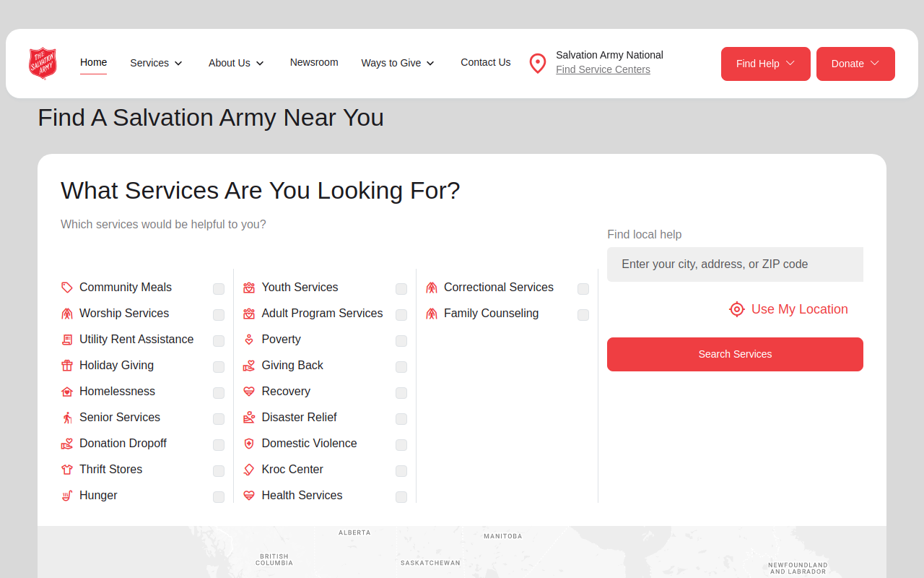The width and height of the screenshot is (924, 578).
Task: Click the Recovery label text
Action: (286, 392)
